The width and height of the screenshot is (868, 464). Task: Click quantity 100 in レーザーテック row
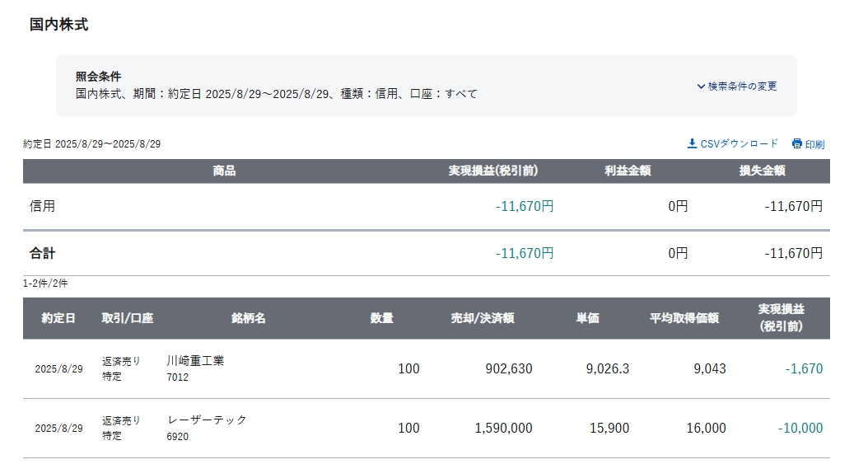(408, 428)
